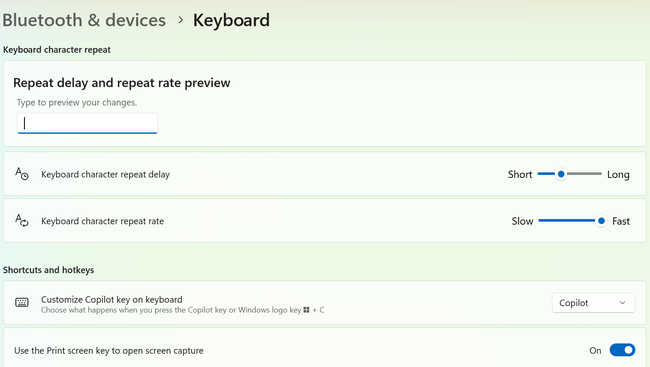Click the "Shortcuts and hotkeys" heading
This screenshot has height=367, width=650.
pyautogui.click(x=49, y=270)
